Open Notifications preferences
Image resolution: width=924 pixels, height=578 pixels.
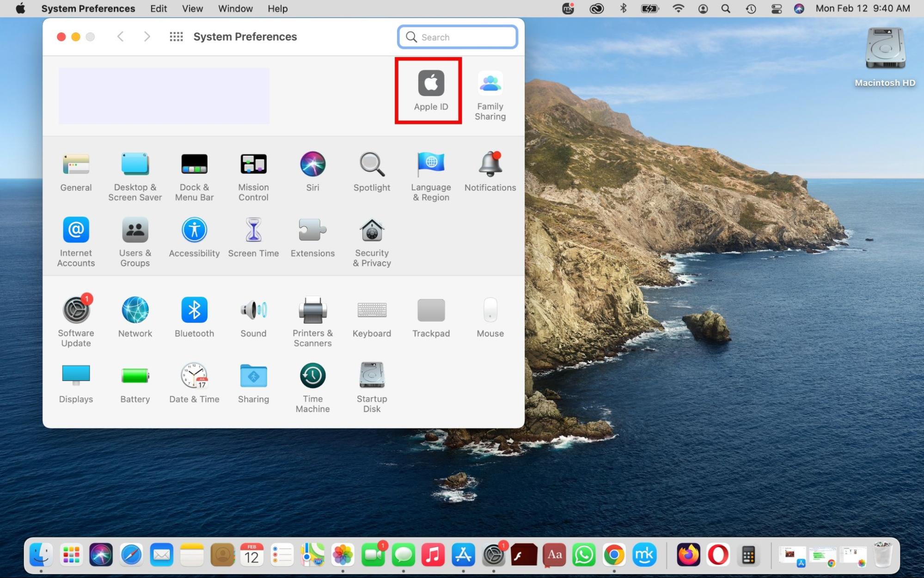point(490,172)
